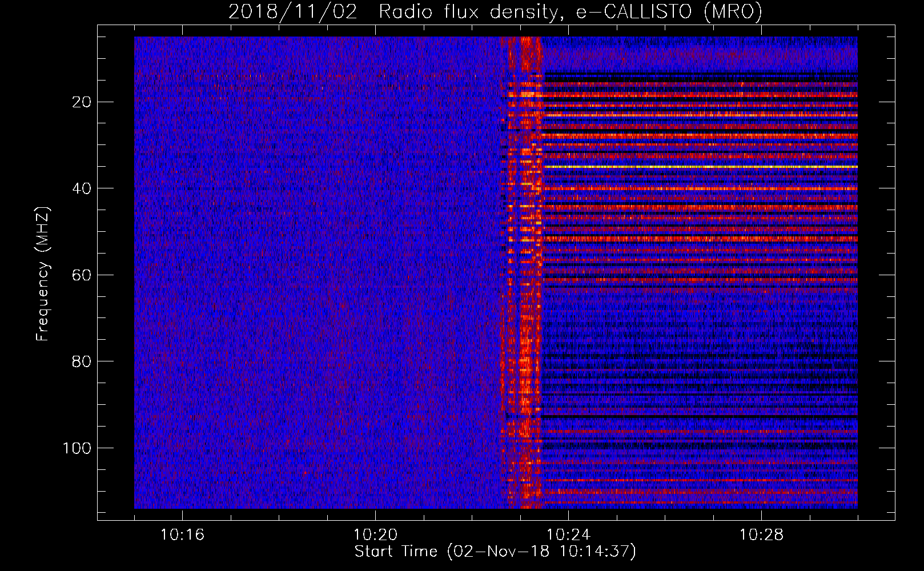This screenshot has width=924, height=571.
Task: Click the 40 frequency tick label
Action: pos(82,188)
